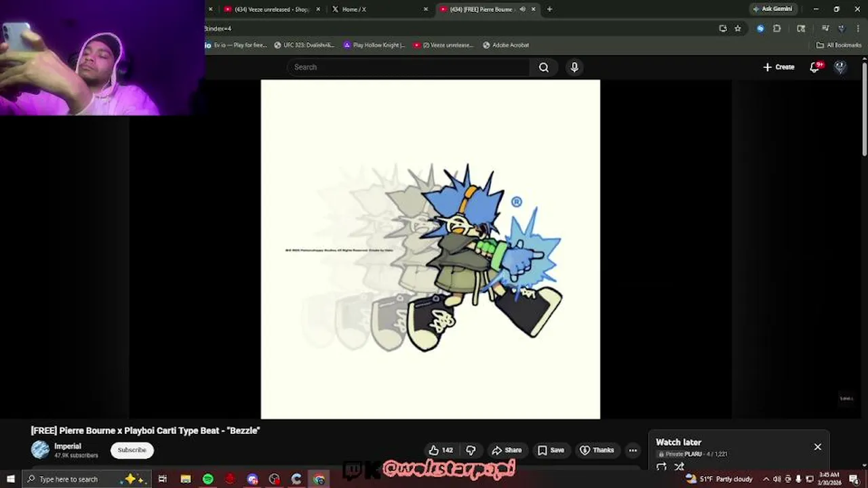
Task: Focus the YouTube search field
Action: pos(408,67)
